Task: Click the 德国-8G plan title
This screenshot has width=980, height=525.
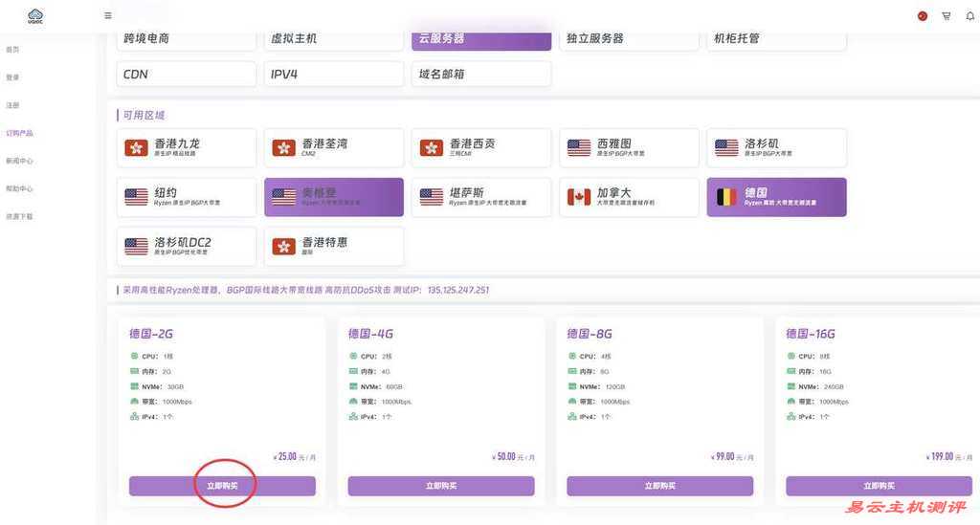Action: click(x=590, y=334)
